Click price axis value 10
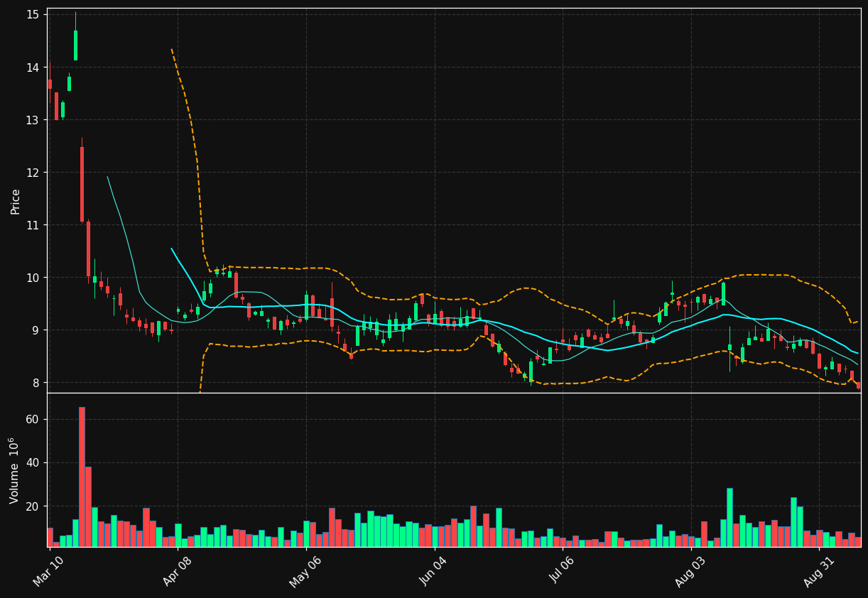 (34, 278)
